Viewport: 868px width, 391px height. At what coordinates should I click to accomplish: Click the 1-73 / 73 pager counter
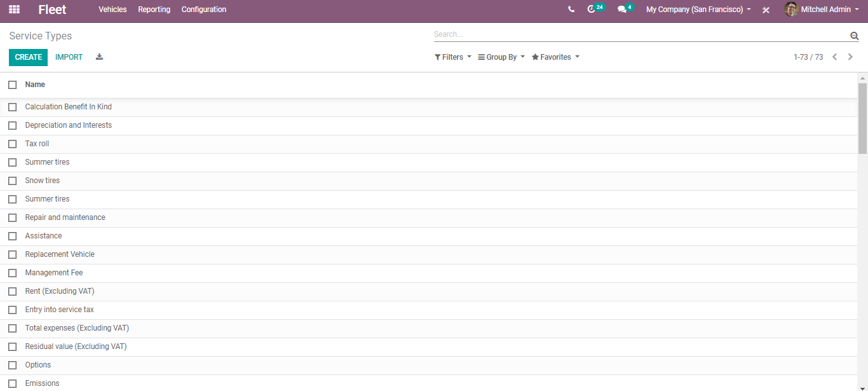point(808,57)
